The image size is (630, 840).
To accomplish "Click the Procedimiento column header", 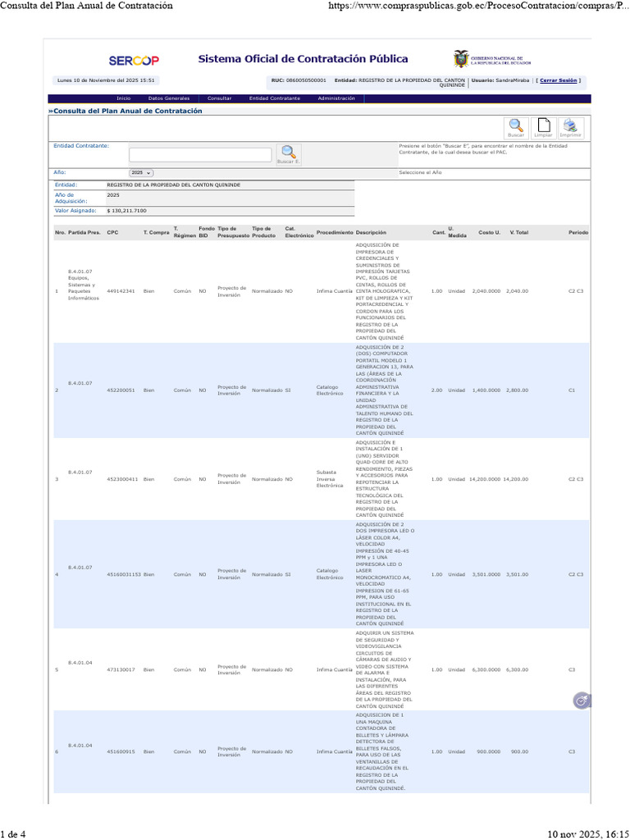I will click(x=335, y=232).
